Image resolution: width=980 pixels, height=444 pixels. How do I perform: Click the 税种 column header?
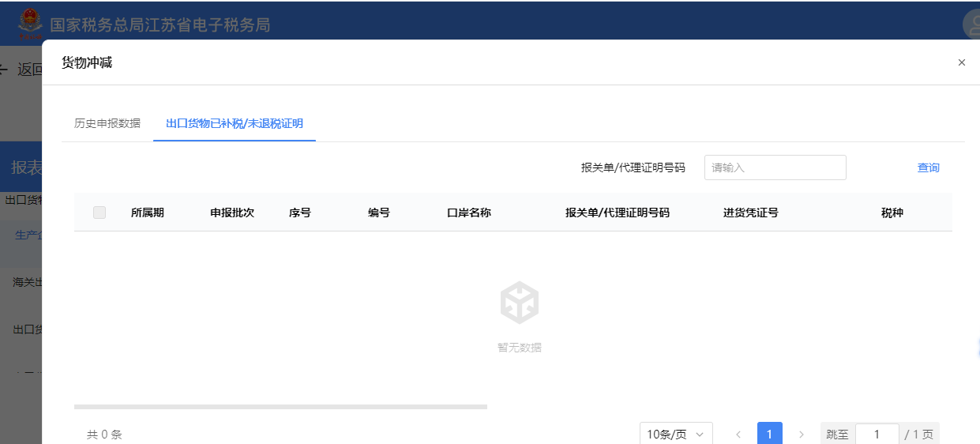[x=892, y=213]
